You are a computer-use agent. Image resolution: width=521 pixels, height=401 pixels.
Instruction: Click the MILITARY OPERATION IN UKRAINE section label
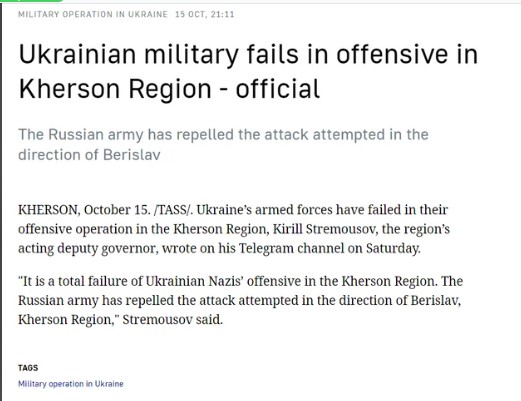[x=93, y=14]
